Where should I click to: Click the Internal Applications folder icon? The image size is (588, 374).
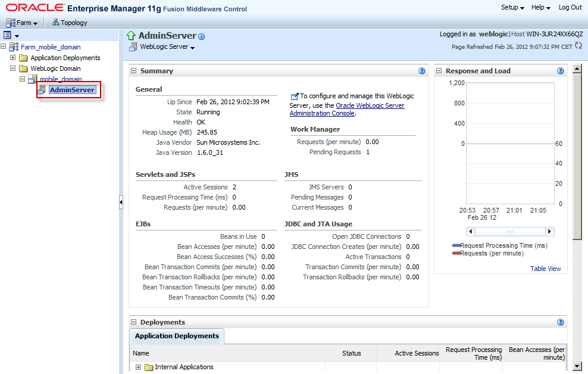click(149, 367)
